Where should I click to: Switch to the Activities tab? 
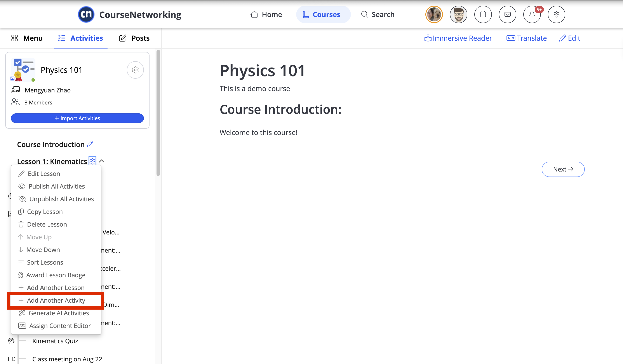[x=81, y=38]
